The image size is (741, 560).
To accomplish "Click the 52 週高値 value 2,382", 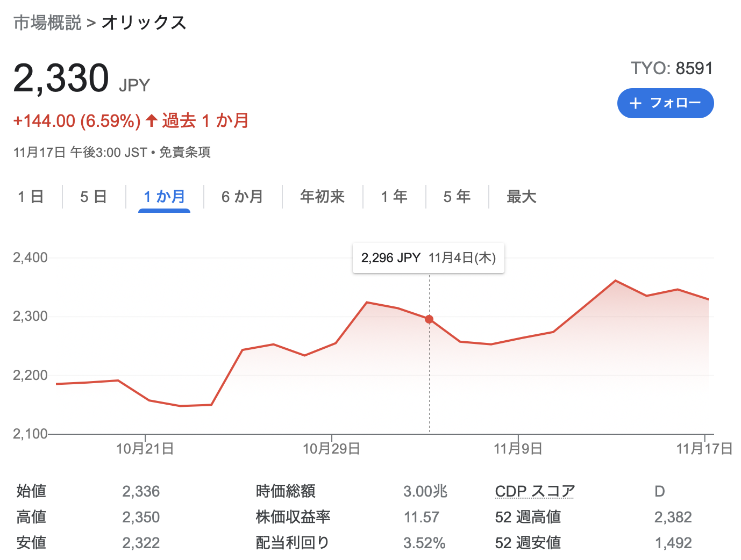I will (673, 517).
